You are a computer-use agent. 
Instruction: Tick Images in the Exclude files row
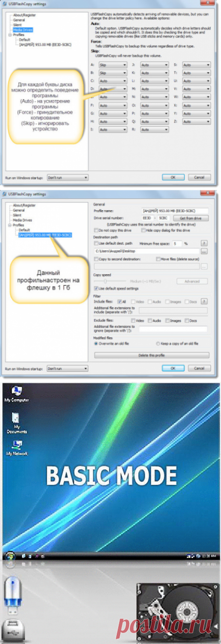pyautogui.click(x=167, y=320)
